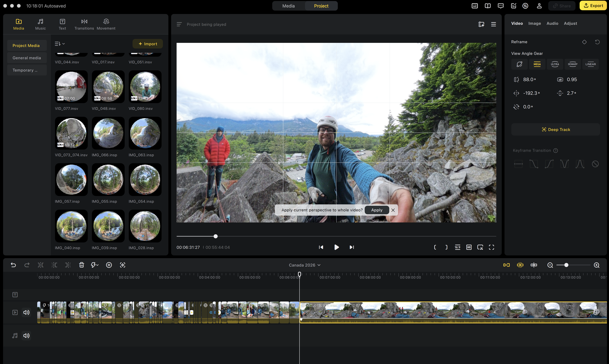The height and width of the screenshot is (364, 609).
Task: Open the Movement panel
Action: point(106,24)
